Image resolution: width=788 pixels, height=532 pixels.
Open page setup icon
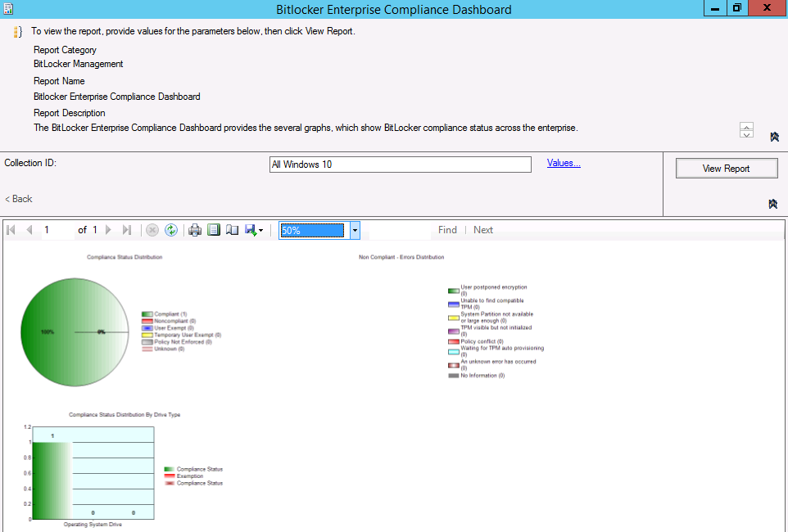click(232, 230)
